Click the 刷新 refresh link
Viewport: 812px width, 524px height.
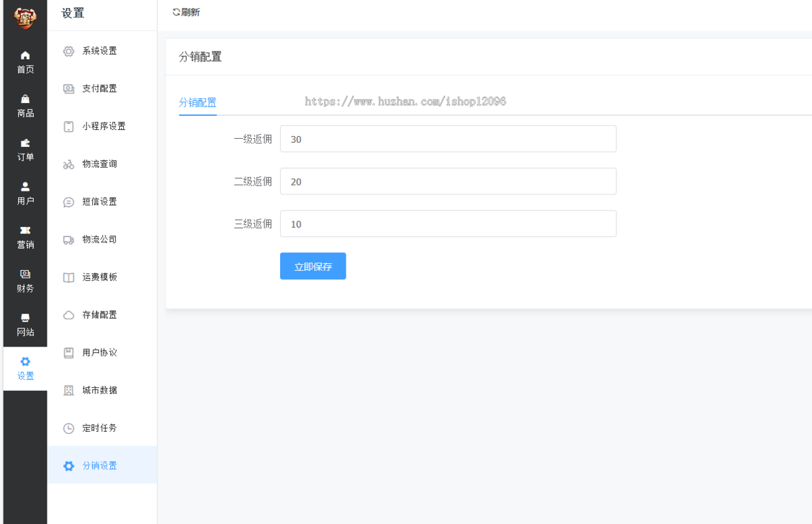(187, 12)
